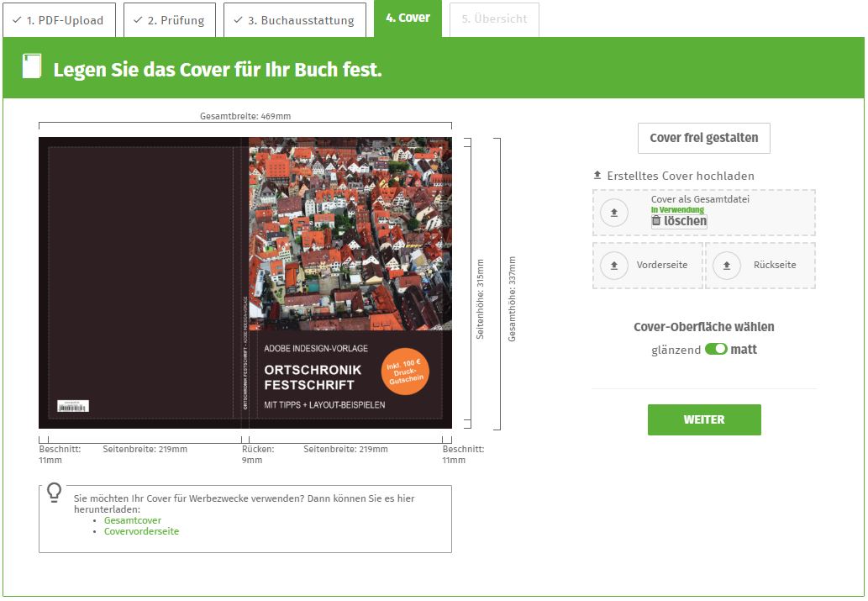Click the Cover frei gestalten button
This screenshot has height=601, width=868.
(703, 138)
